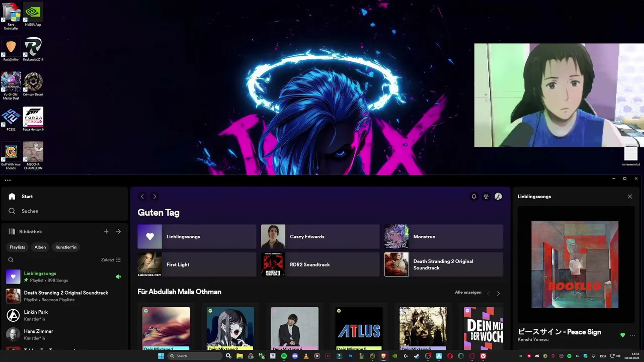Screen dimensions: 644x362
Task: Select the NVIDIA App desktop shortcut
Action: [33, 14]
